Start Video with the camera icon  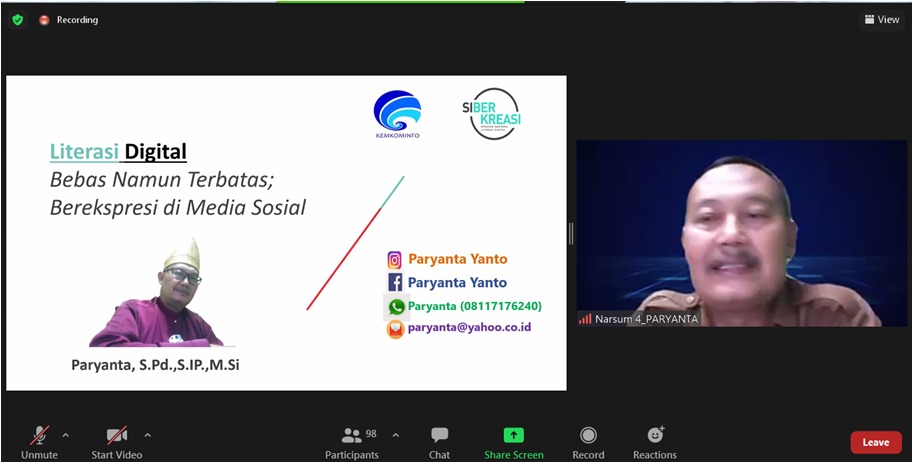116,443
